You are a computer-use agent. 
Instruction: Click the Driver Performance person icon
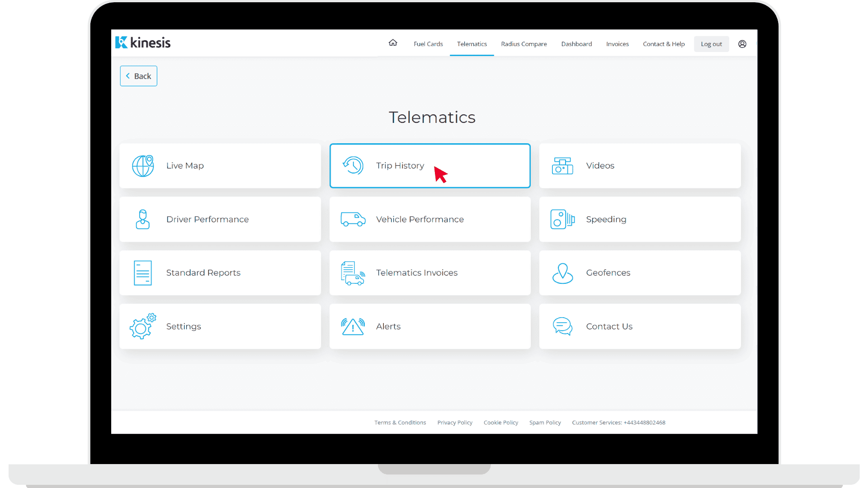pyautogui.click(x=142, y=219)
